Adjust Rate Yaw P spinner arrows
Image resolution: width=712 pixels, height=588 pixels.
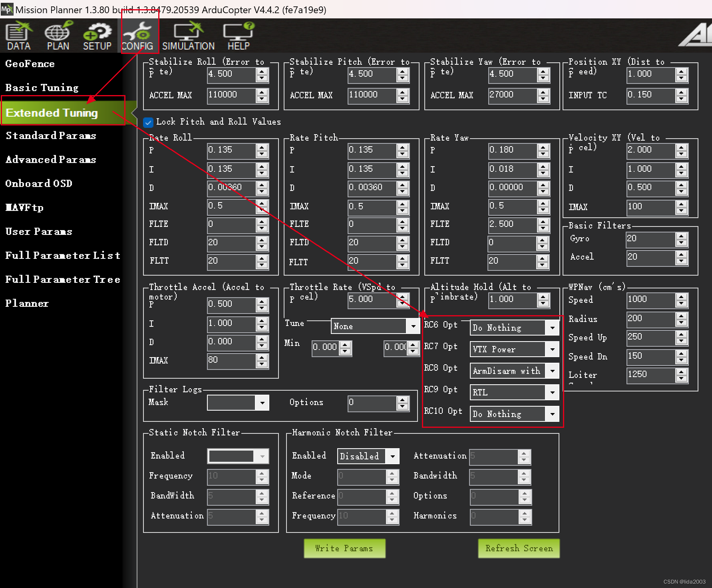(x=543, y=151)
